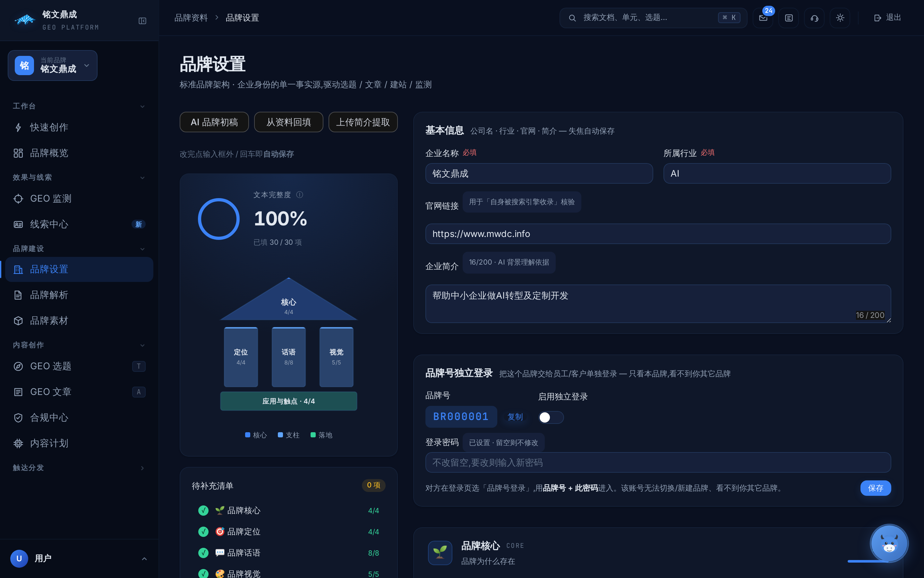Toggle light theme with the sun icon
The height and width of the screenshot is (578, 924).
pos(840,18)
